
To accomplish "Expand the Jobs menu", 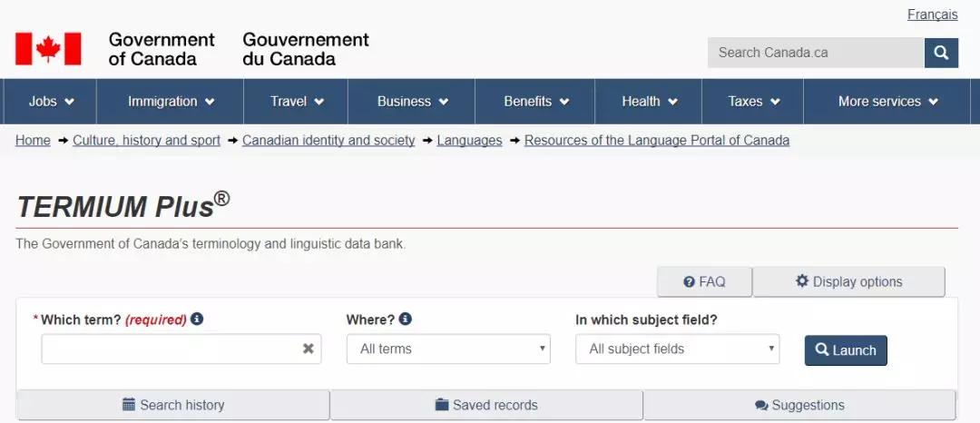I will pos(51,102).
